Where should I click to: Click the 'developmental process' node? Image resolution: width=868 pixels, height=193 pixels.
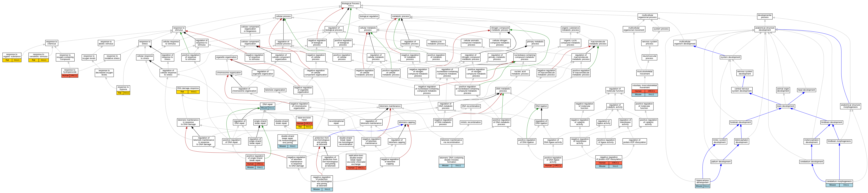pos(765,16)
